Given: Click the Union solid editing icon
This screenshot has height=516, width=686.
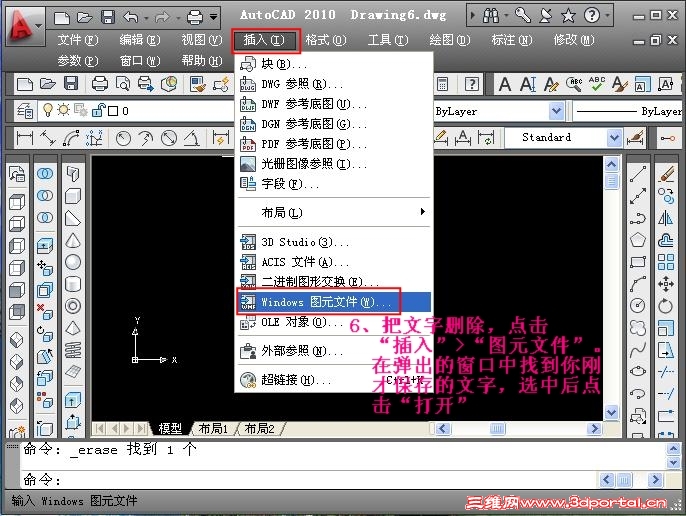Looking at the screenshot, I should 45,174.
